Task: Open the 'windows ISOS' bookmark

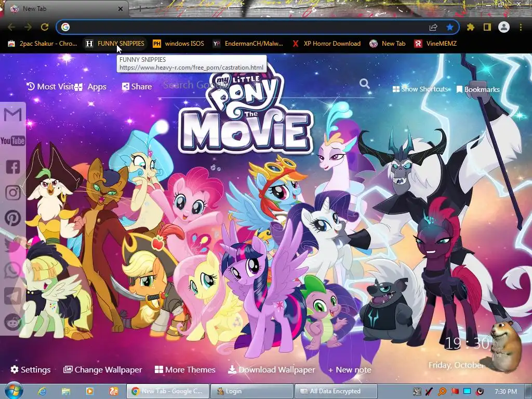Action: pos(179,44)
